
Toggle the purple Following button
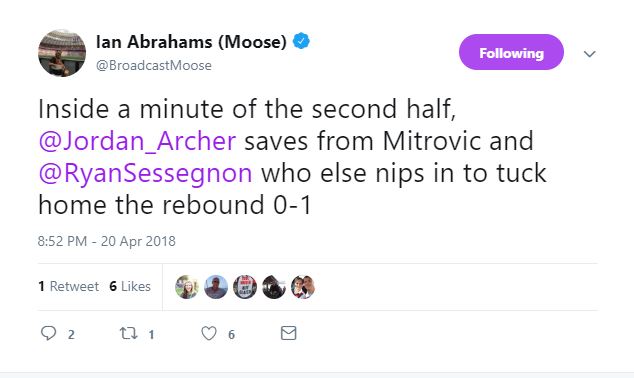[511, 52]
